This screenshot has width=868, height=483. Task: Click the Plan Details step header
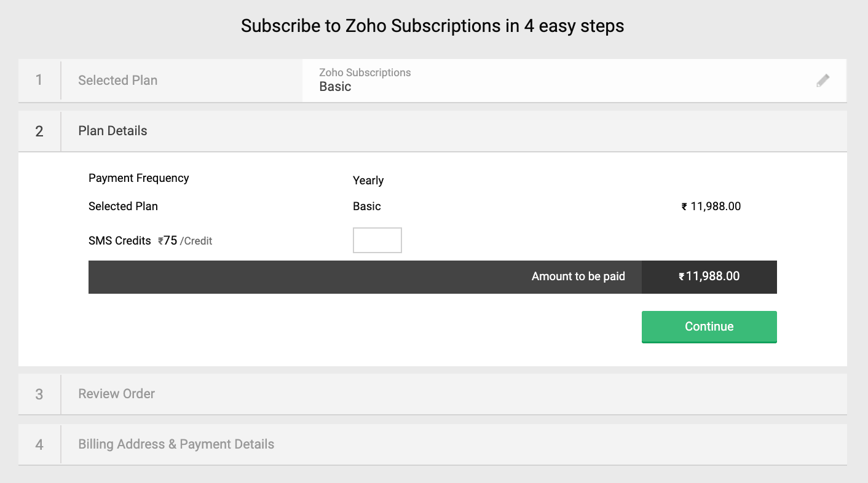point(112,131)
